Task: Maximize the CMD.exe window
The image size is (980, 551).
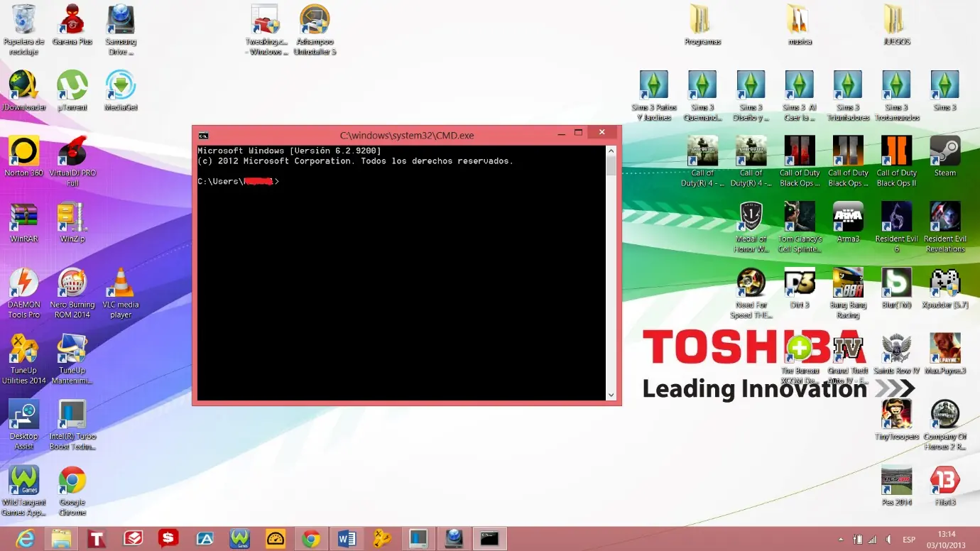Action: (579, 133)
